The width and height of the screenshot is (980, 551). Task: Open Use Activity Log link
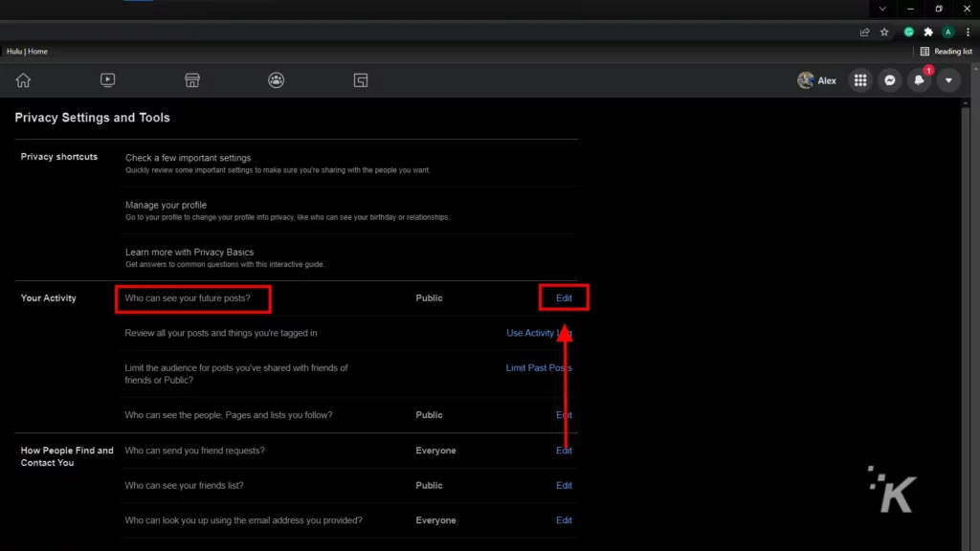tap(539, 333)
